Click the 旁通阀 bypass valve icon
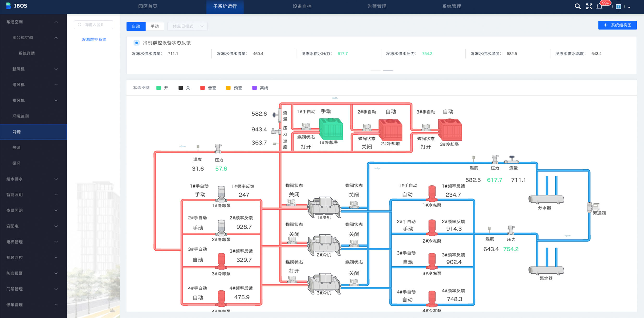Image resolution: width=644 pixels, height=318 pixels. (x=593, y=207)
